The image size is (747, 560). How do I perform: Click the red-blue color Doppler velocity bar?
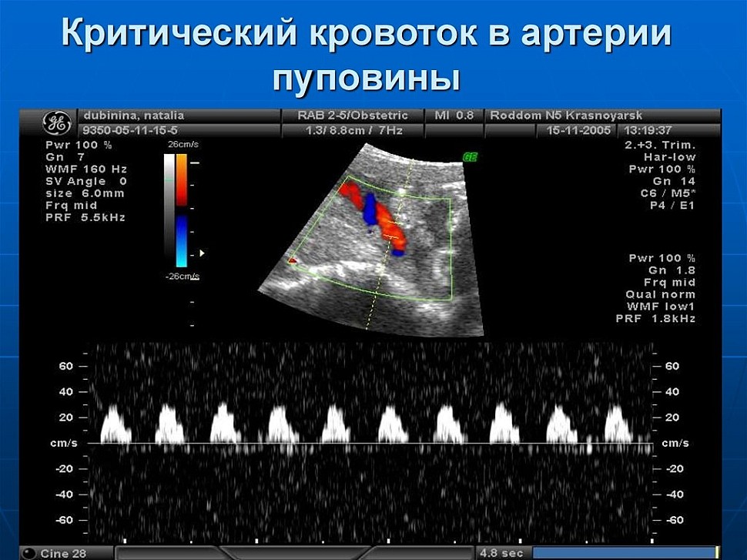(182, 208)
